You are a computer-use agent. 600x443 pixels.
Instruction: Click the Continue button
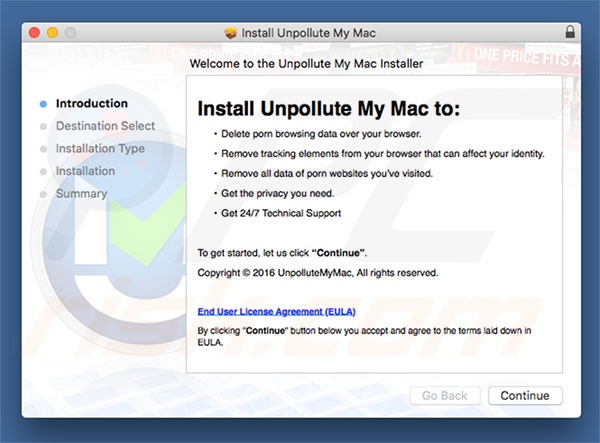pyautogui.click(x=525, y=395)
